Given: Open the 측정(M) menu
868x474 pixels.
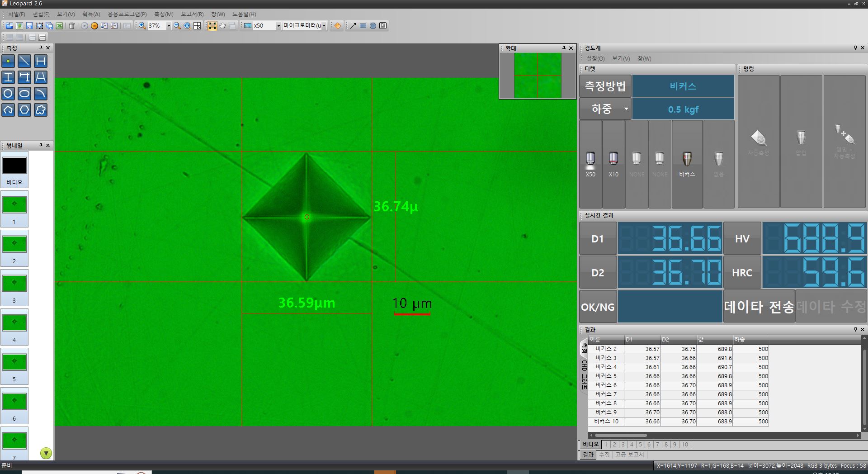Looking at the screenshot, I should click(164, 14).
